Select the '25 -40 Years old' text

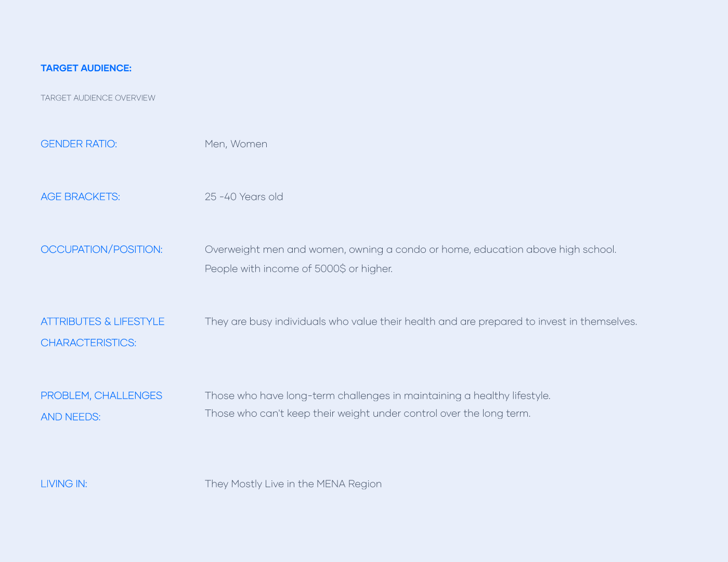tap(244, 197)
